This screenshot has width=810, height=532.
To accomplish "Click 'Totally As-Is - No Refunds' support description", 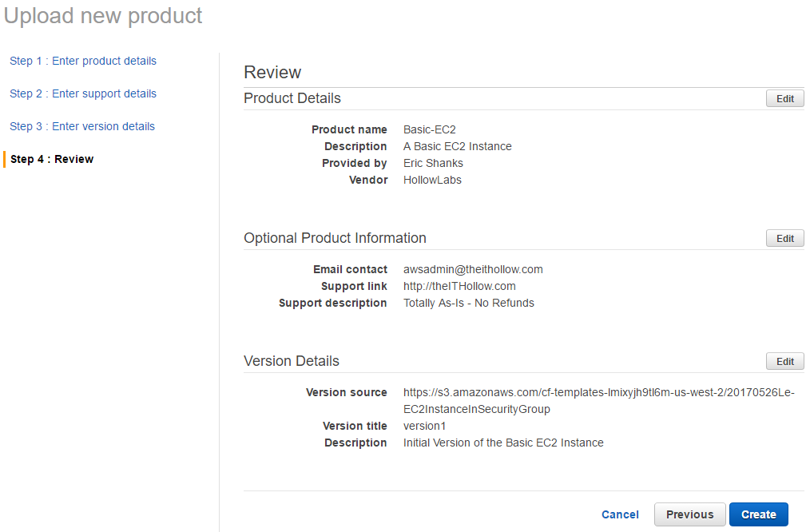I will 468,303.
